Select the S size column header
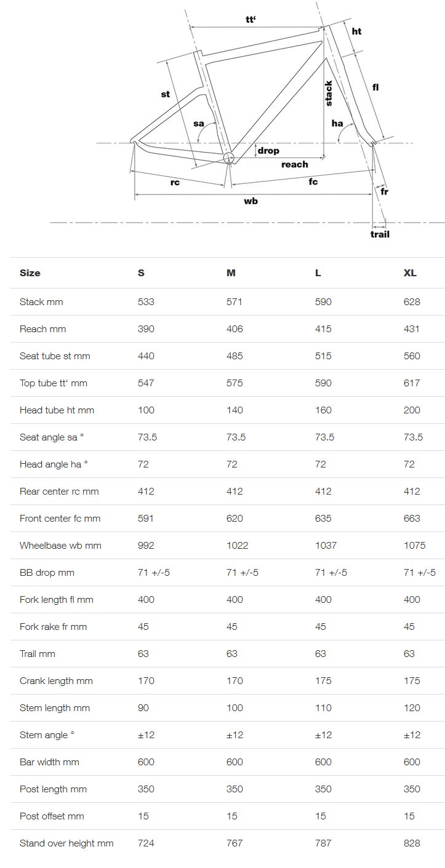 coord(141,273)
